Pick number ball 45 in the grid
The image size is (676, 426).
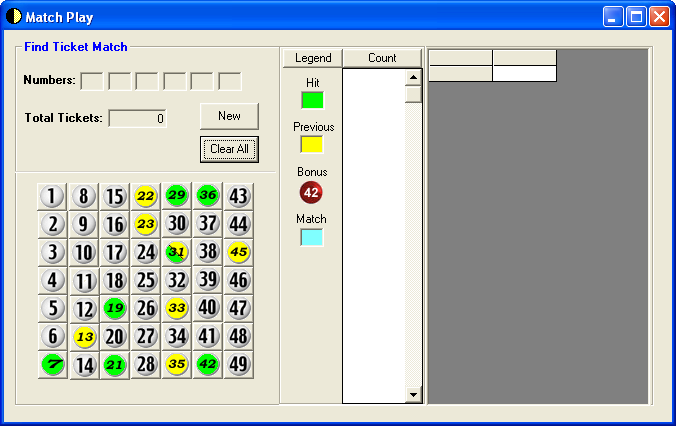[239, 252]
